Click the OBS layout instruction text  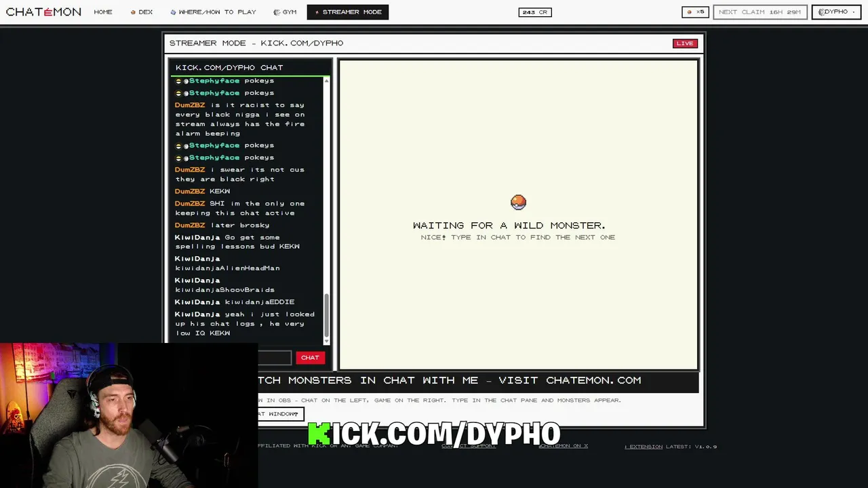click(439, 400)
